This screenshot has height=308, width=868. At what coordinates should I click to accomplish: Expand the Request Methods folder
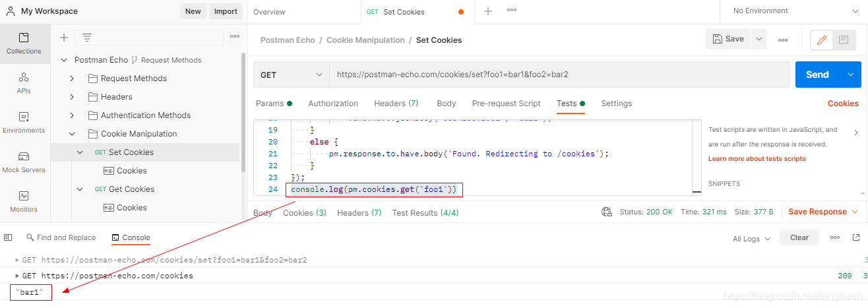point(73,78)
